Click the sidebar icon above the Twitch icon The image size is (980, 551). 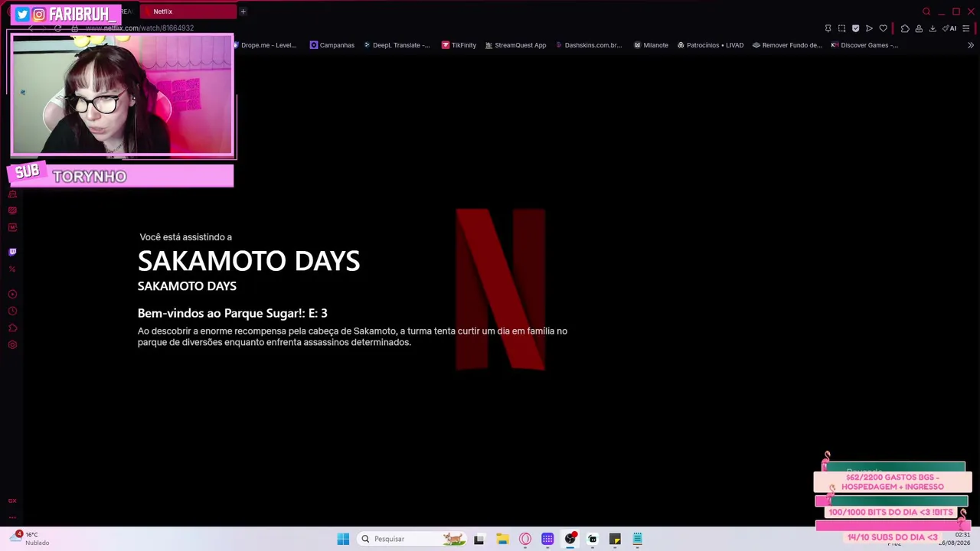12,227
